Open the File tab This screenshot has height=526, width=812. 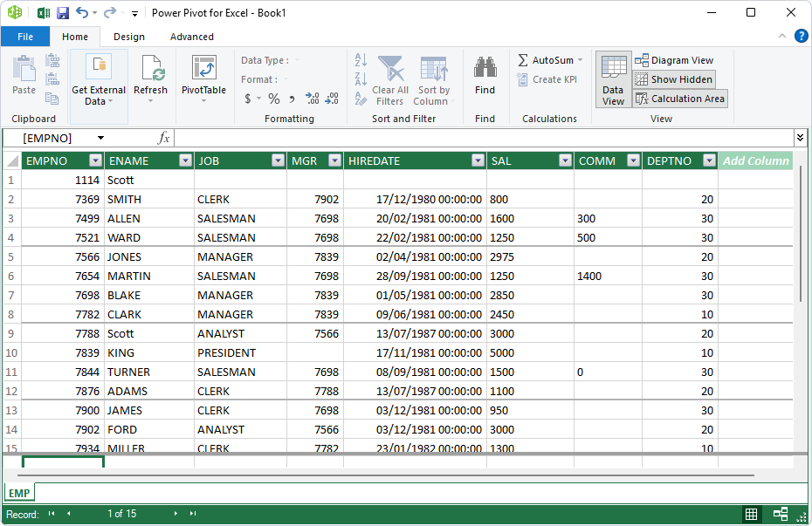click(x=24, y=37)
